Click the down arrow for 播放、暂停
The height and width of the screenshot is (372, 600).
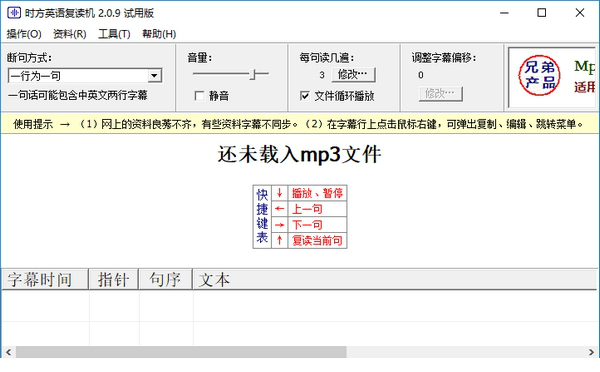click(279, 193)
